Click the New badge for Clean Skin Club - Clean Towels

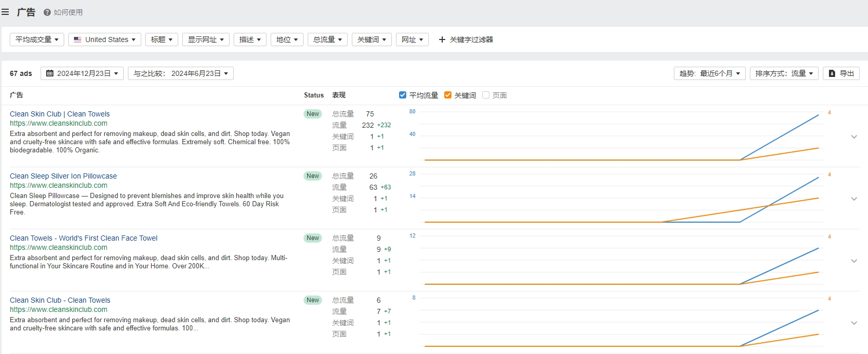313,300
